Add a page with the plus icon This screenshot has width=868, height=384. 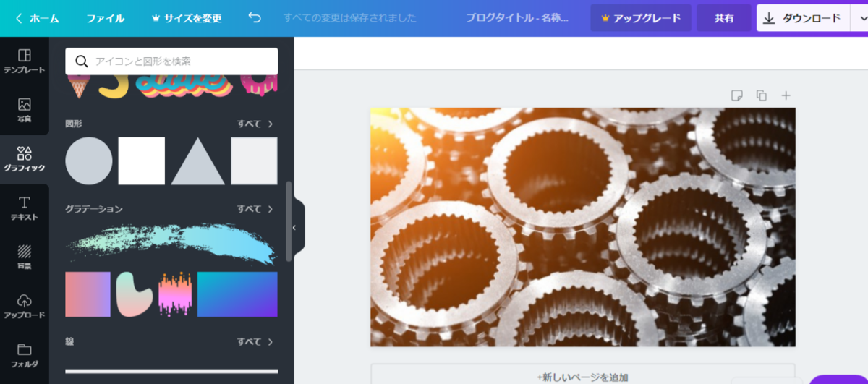786,95
